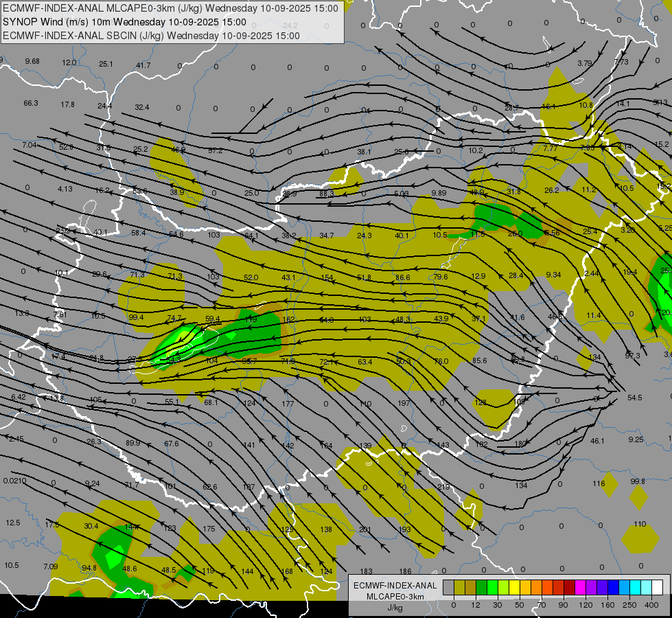This screenshot has width=672, height=618.
Task: Click the map value 94.8
Action: coord(89,568)
